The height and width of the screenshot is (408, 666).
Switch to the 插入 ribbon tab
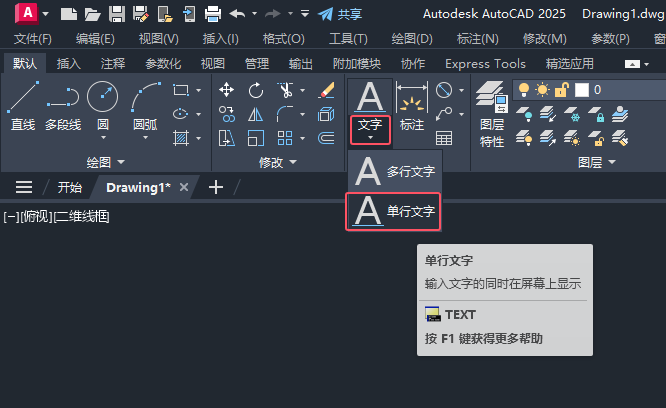pyautogui.click(x=69, y=64)
